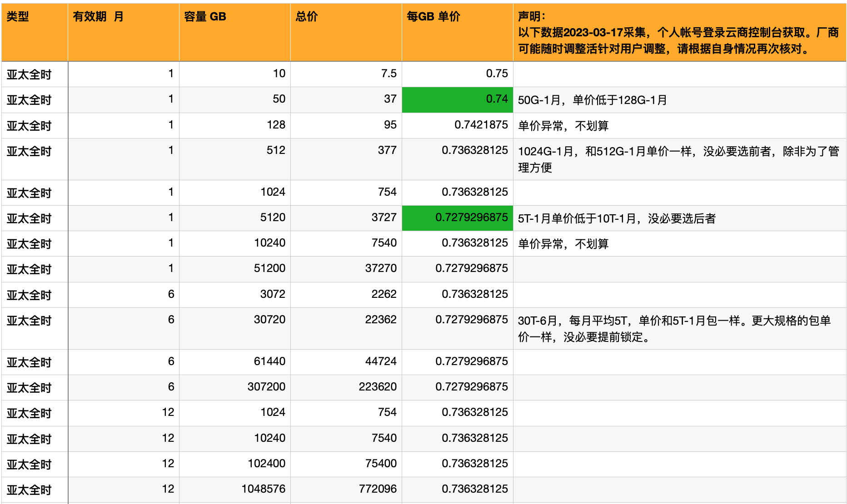Click total price 44724 cell
The width and height of the screenshot is (847, 504).
click(346, 362)
